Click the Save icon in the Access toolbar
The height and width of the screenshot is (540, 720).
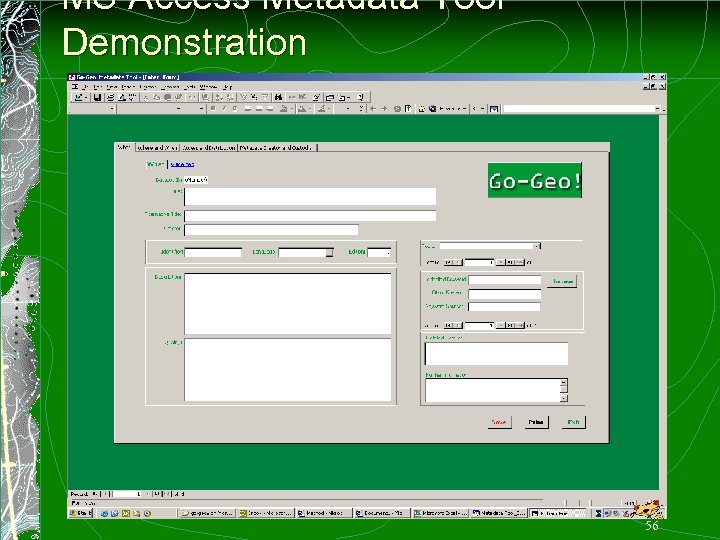point(97,97)
